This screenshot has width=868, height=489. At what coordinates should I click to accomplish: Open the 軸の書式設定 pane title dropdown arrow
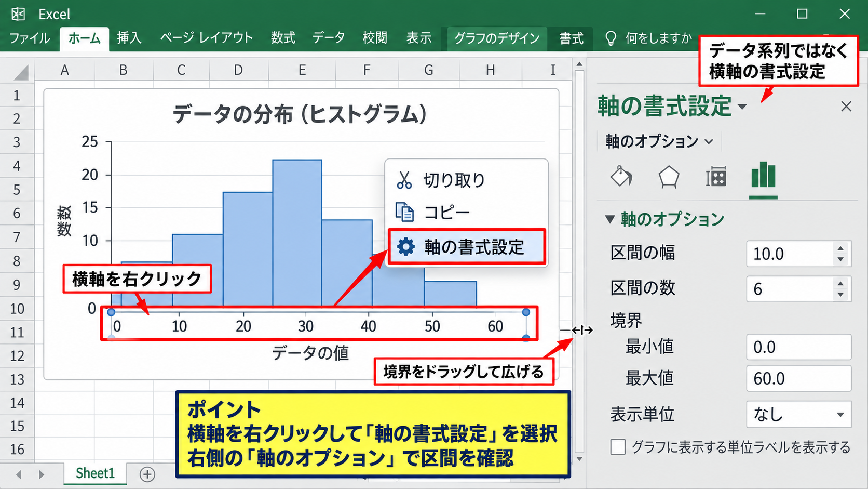point(742,107)
